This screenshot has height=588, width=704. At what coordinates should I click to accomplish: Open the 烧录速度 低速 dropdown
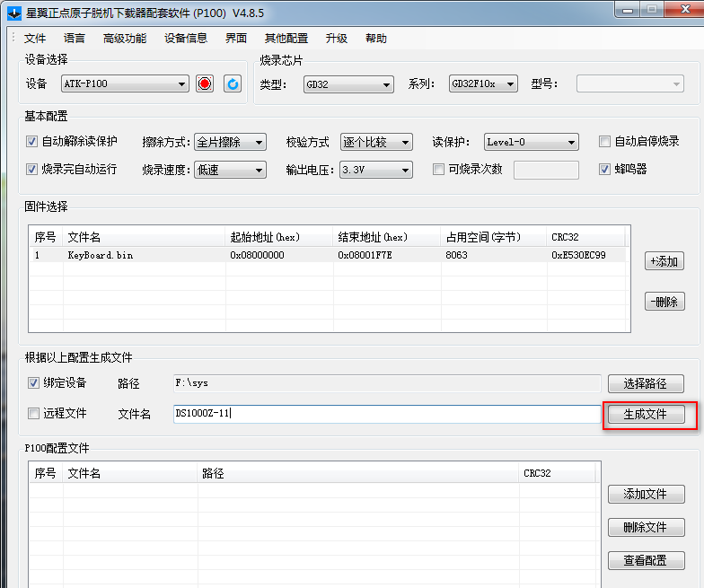pyautogui.click(x=230, y=171)
